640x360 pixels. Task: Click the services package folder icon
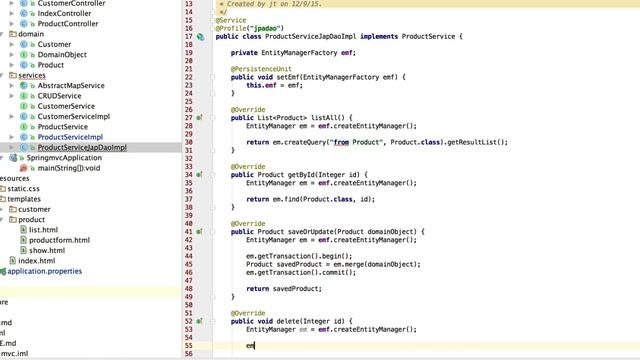pyautogui.click(x=13, y=75)
